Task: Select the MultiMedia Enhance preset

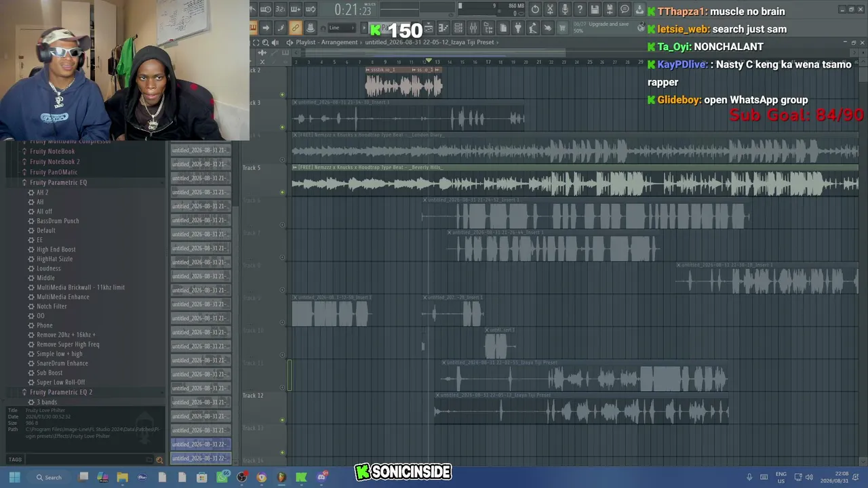Action: tap(62, 297)
